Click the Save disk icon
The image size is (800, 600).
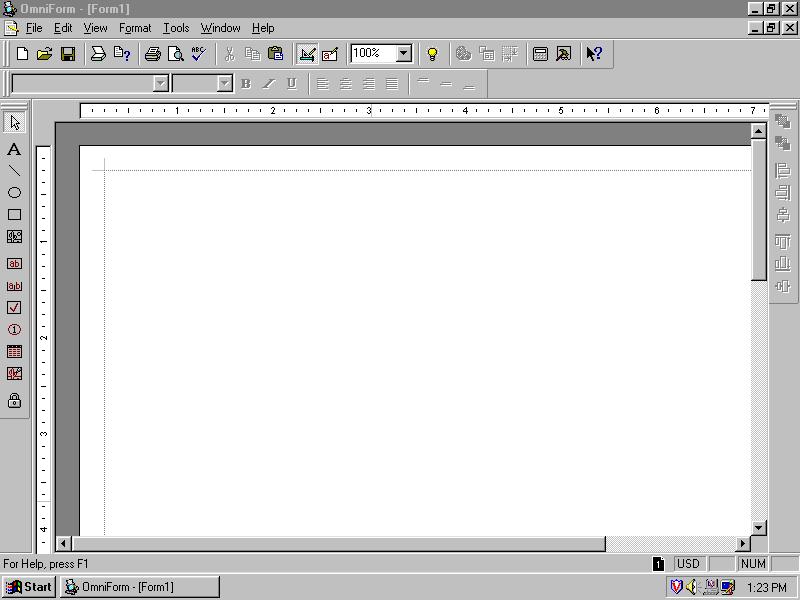click(68, 54)
